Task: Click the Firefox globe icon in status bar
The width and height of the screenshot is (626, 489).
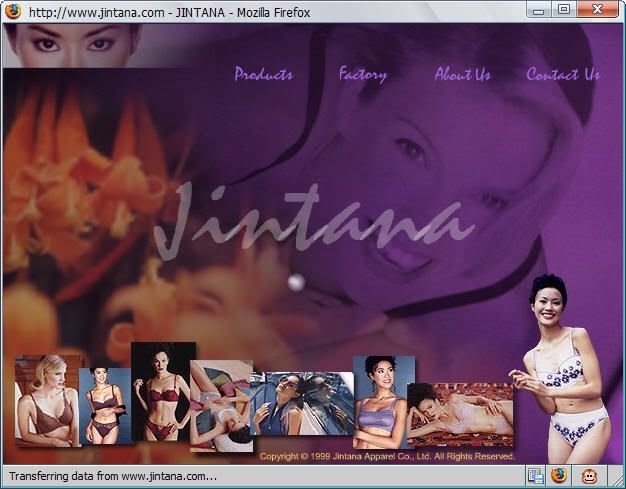Action: [559, 476]
